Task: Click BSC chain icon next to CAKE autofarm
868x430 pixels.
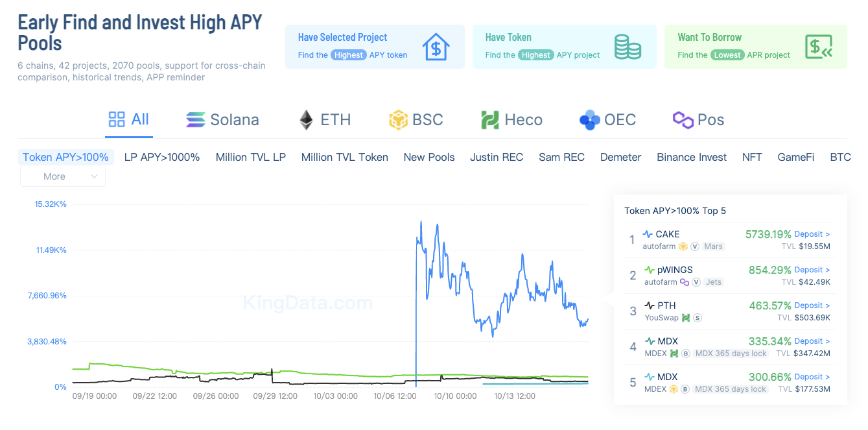Action: click(683, 246)
